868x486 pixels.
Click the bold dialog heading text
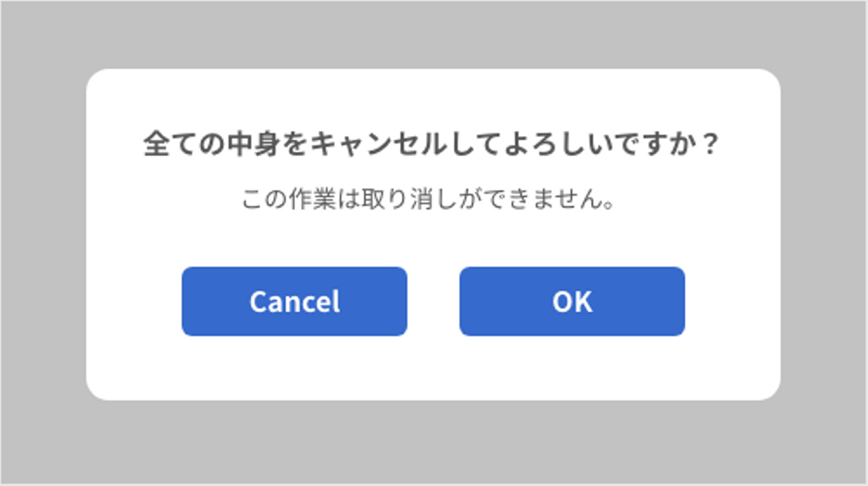[x=432, y=145]
